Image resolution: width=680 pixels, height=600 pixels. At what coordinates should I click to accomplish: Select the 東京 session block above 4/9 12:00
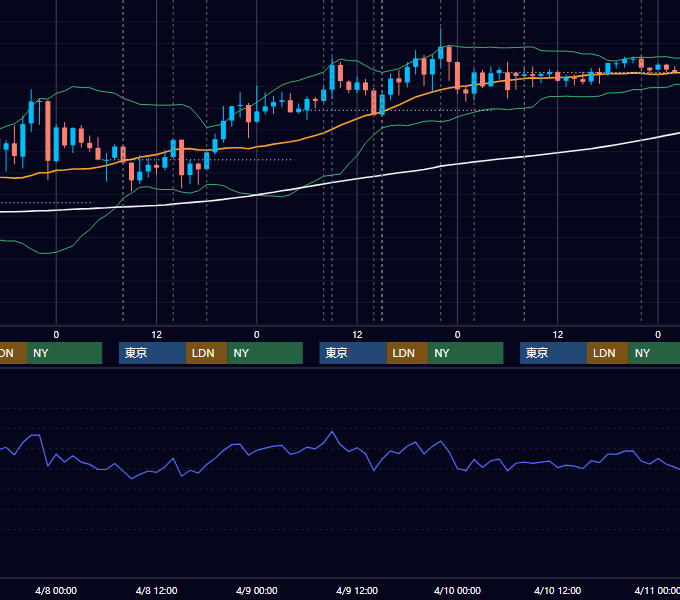coord(353,353)
